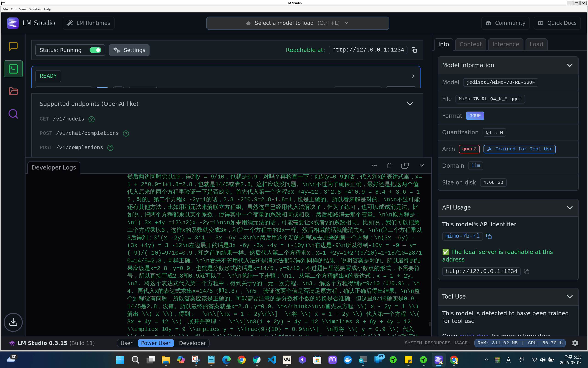The width and height of the screenshot is (588, 368).
Task: Click the system resources usage readout
Action: [x=520, y=343]
